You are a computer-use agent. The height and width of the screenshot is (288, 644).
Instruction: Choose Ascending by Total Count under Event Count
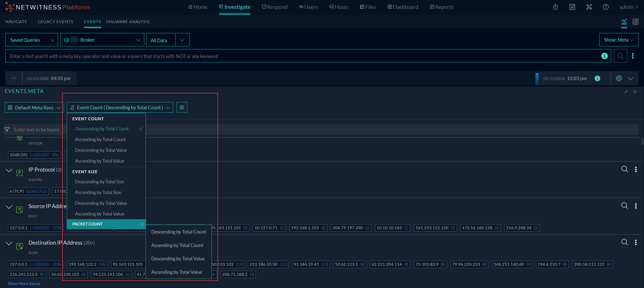[100, 139]
